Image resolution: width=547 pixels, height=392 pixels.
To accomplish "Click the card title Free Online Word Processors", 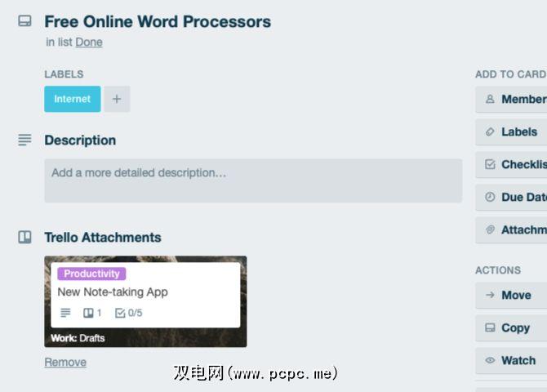I will pos(158,22).
